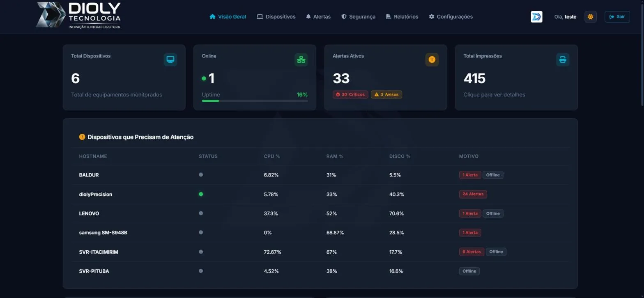Select the samsung SM-S948B hostname
This screenshot has height=298, width=644.
[103, 233]
